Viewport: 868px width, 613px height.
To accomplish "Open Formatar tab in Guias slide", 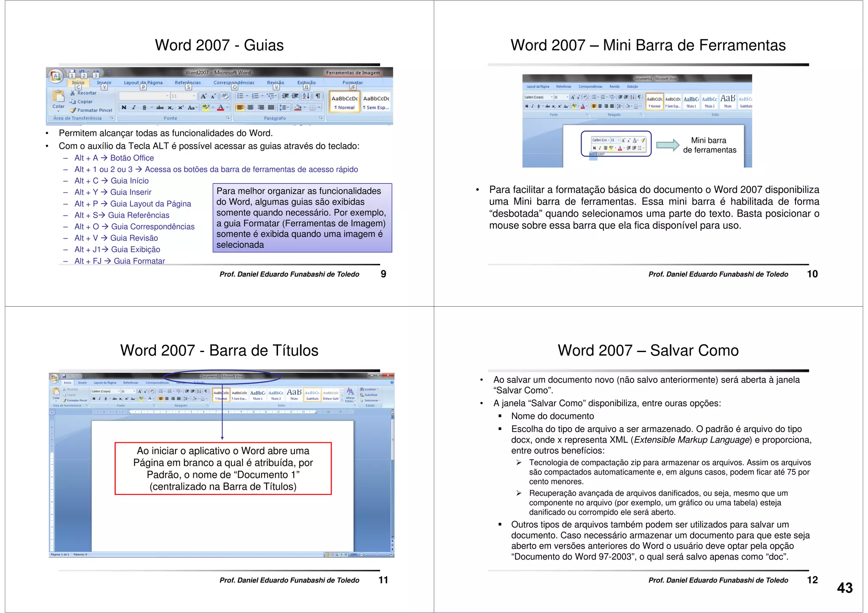I will click(353, 83).
